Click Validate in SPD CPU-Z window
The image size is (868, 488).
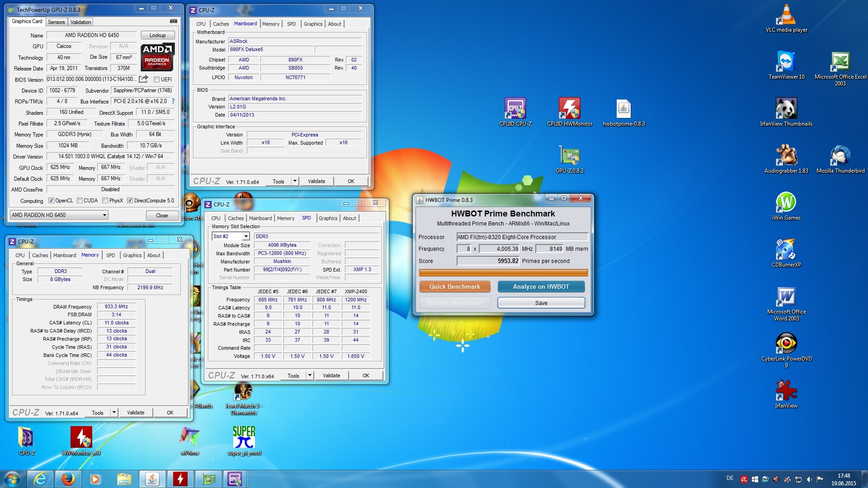(331, 375)
